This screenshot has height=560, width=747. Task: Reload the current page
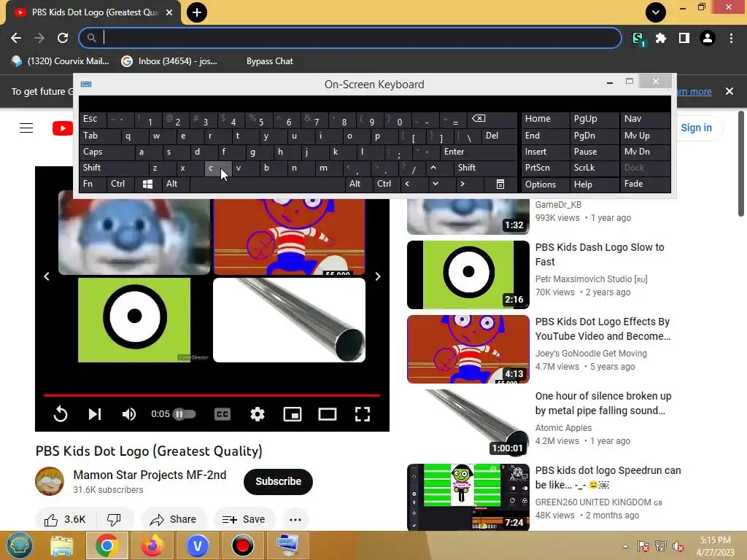63,38
